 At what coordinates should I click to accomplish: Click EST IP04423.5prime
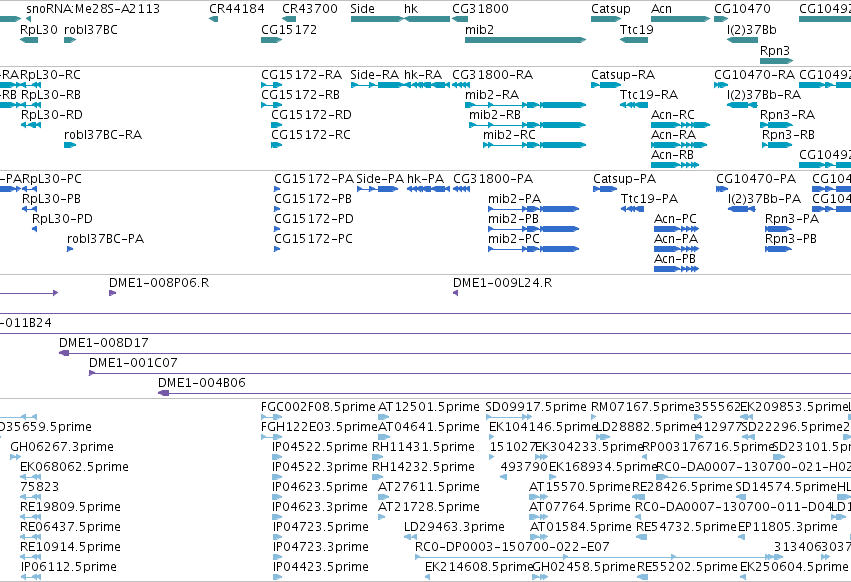(320, 567)
